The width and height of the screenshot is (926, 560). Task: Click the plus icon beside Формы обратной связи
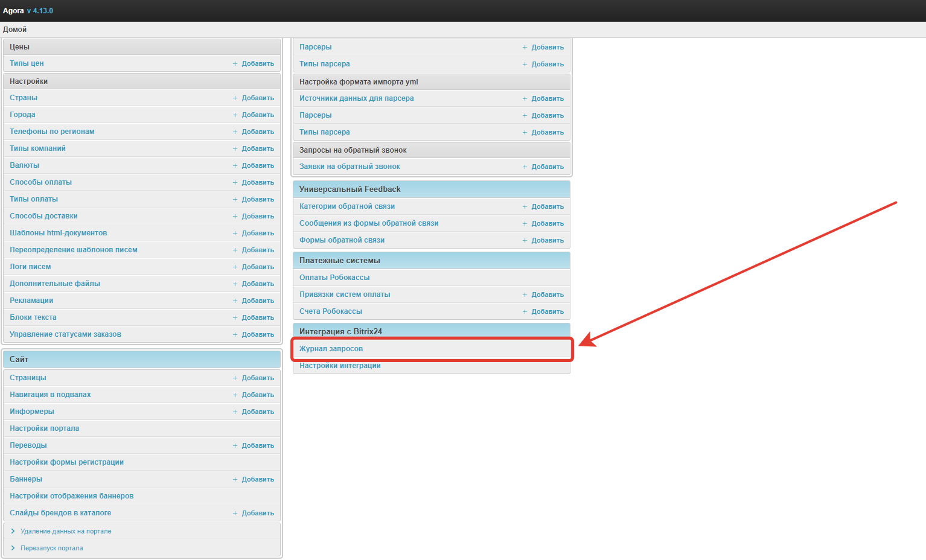pyautogui.click(x=525, y=240)
